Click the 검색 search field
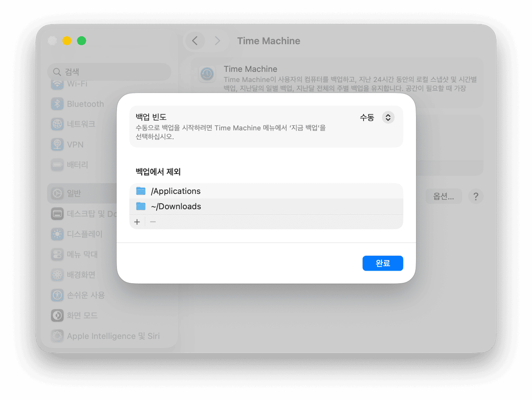This screenshot has height=400, width=532. point(109,72)
